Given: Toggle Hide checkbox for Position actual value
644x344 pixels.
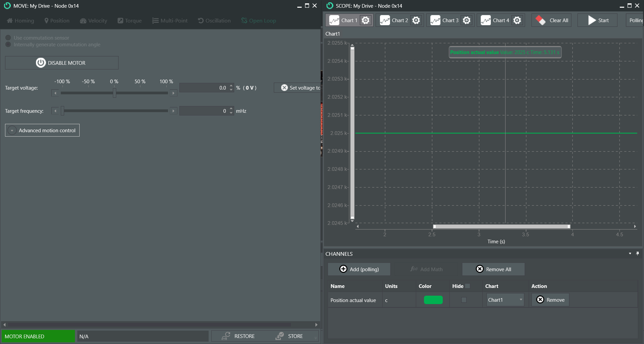Looking at the screenshot, I should tap(464, 300).
